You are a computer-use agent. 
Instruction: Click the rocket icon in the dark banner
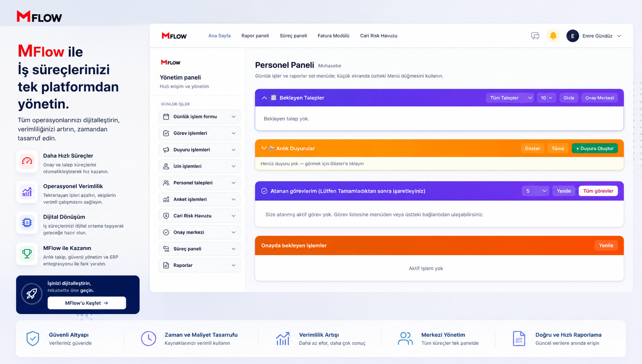pos(32,294)
